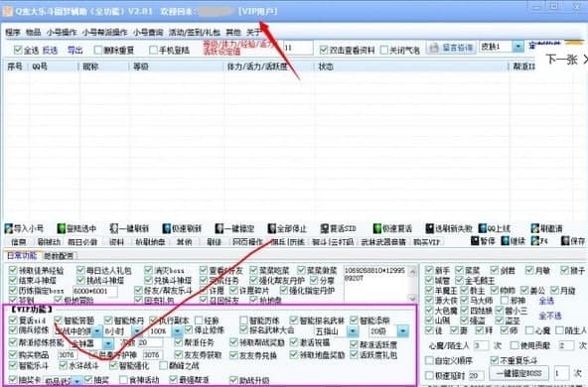Click the 资料 button
This screenshot has height=387, width=588.
(116, 242)
